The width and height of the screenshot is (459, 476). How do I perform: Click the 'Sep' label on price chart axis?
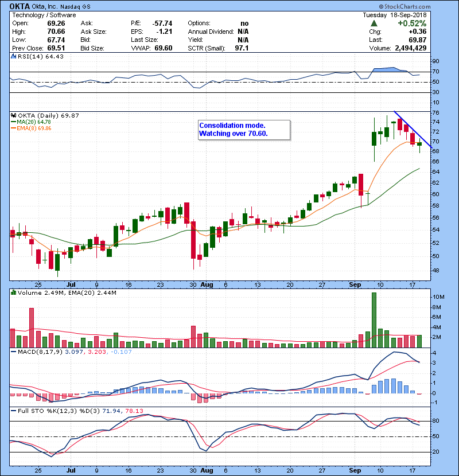(x=355, y=285)
